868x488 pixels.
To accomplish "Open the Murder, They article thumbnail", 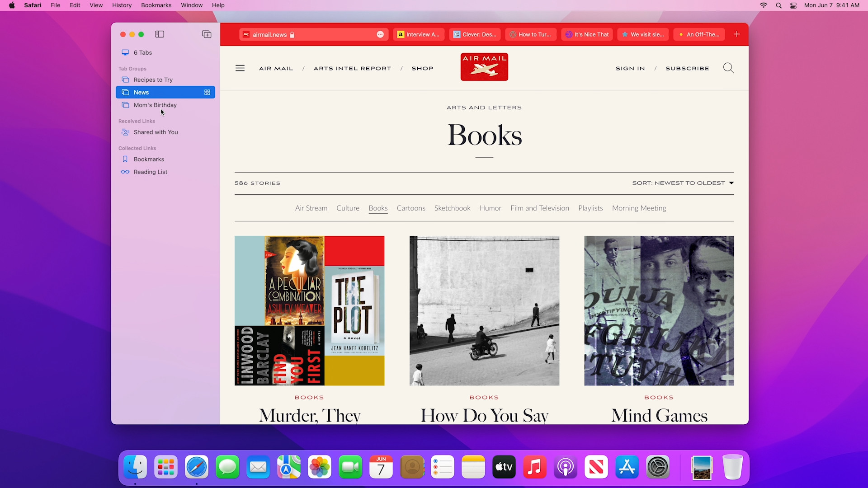I will pyautogui.click(x=309, y=310).
